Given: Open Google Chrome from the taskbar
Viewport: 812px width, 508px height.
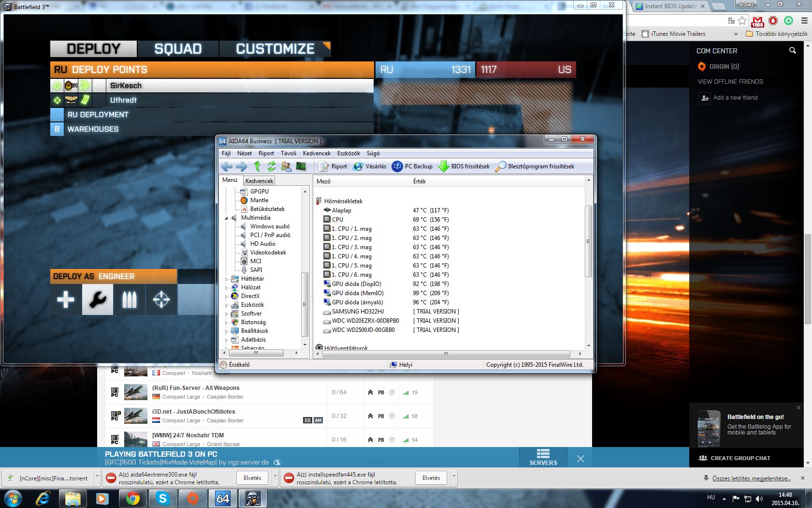Looking at the screenshot, I should pos(133,498).
